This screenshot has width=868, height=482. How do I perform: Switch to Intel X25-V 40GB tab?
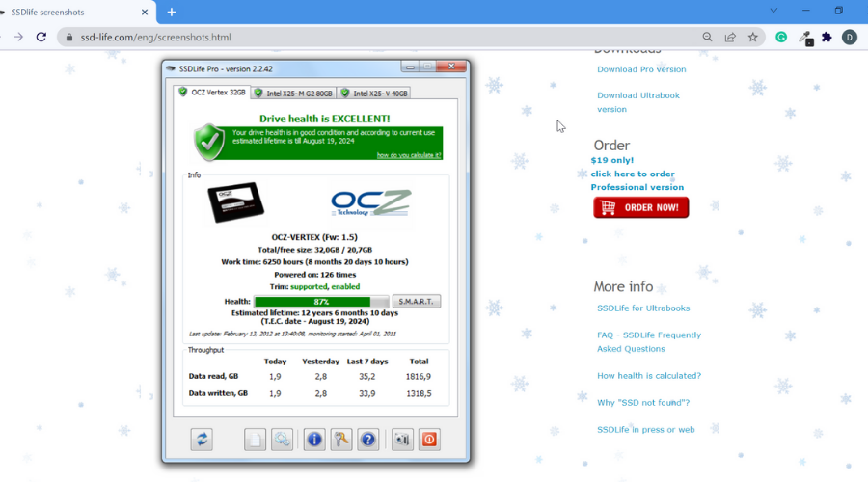point(374,94)
